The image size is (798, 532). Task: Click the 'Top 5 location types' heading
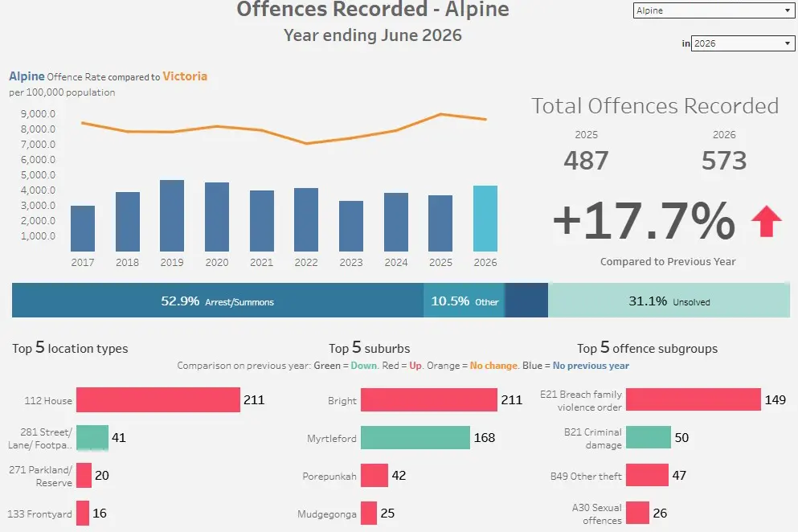[70, 348]
